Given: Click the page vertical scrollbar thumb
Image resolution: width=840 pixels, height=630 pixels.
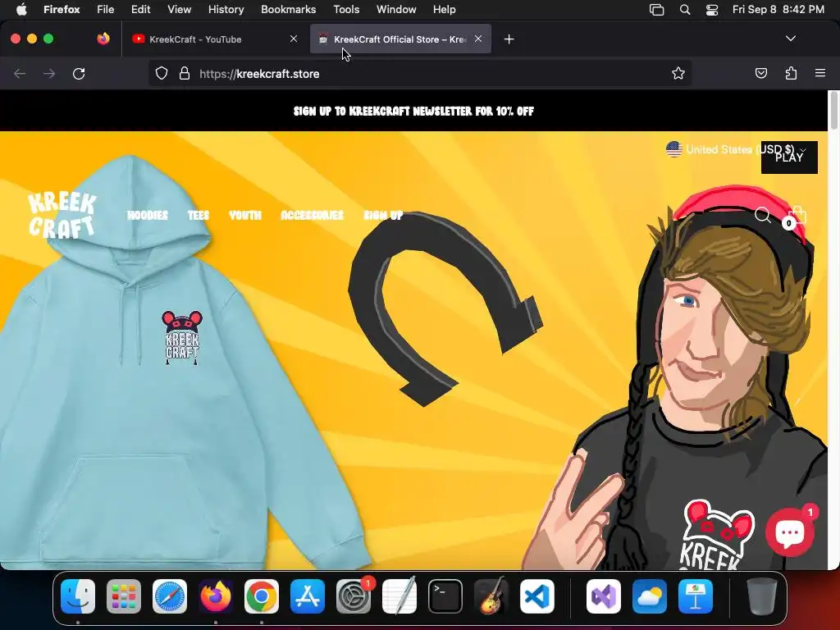Looking at the screenshot, I should (833, 111).
